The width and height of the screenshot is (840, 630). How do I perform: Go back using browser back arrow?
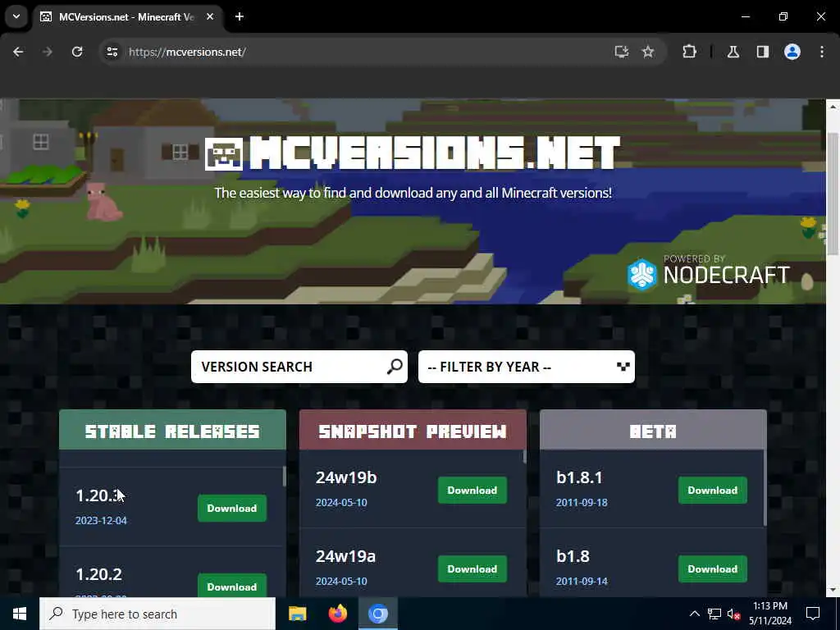coord(18,52)
